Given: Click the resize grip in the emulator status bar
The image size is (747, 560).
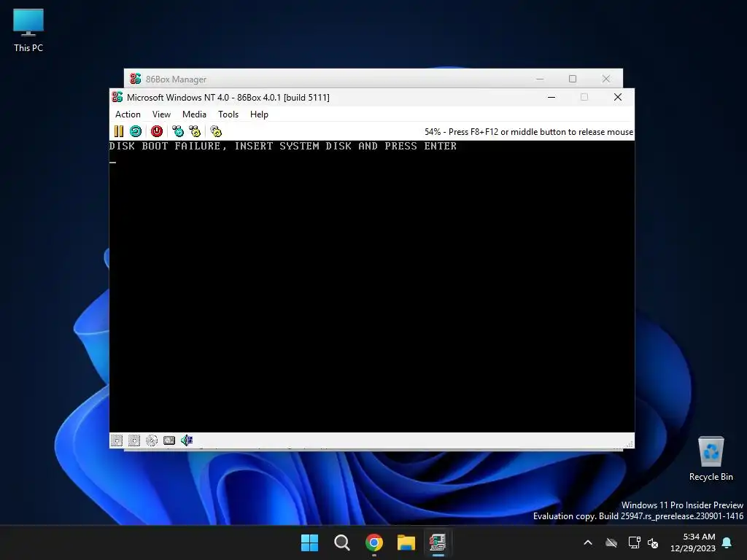Looking at the screenshot, I should click(x=630, y=444).
